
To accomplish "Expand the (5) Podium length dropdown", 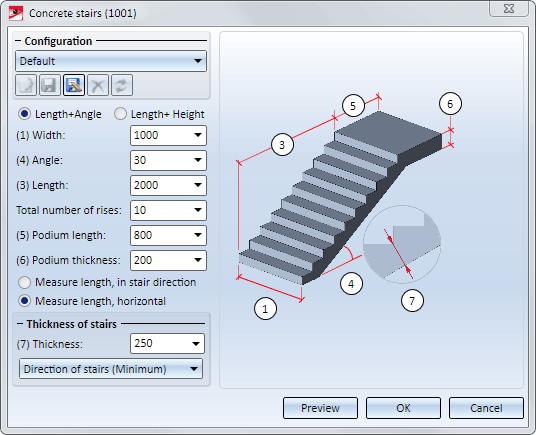I will coord(198,235).
